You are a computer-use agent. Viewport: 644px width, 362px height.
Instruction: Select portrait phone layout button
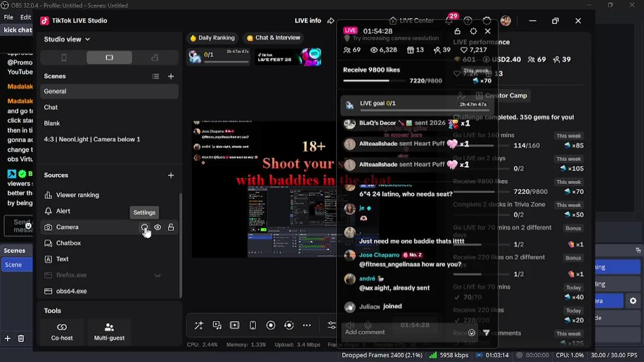pos(63,58)
